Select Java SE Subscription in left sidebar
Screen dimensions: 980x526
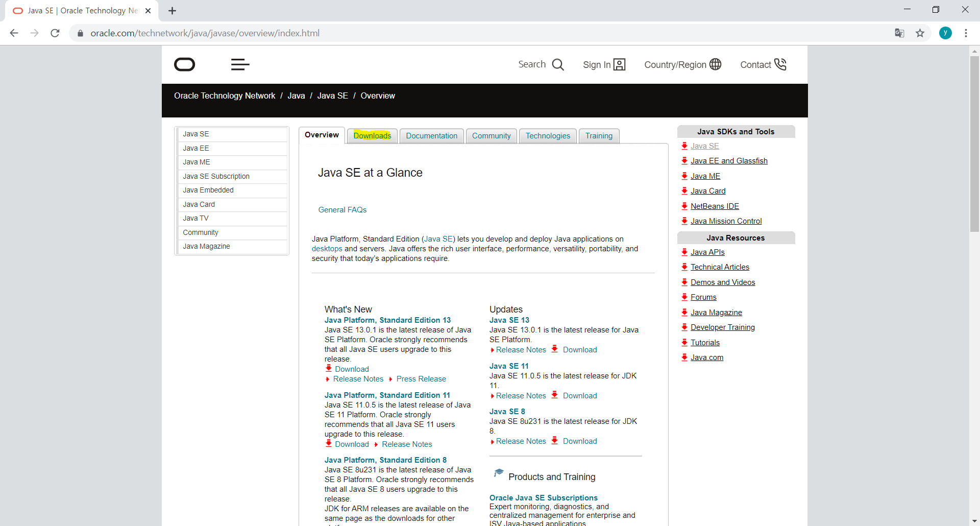pyautogui.click(x=232, y=176)
